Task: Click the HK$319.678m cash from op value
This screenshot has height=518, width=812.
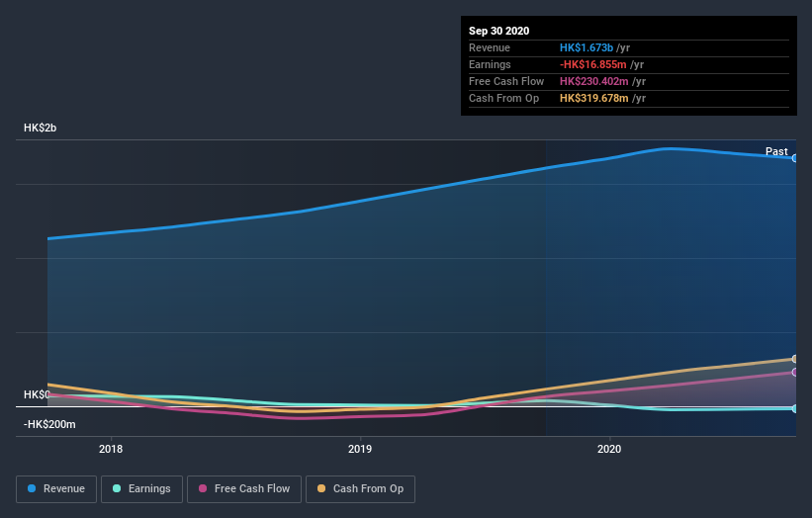Action: tap(594, 98)
